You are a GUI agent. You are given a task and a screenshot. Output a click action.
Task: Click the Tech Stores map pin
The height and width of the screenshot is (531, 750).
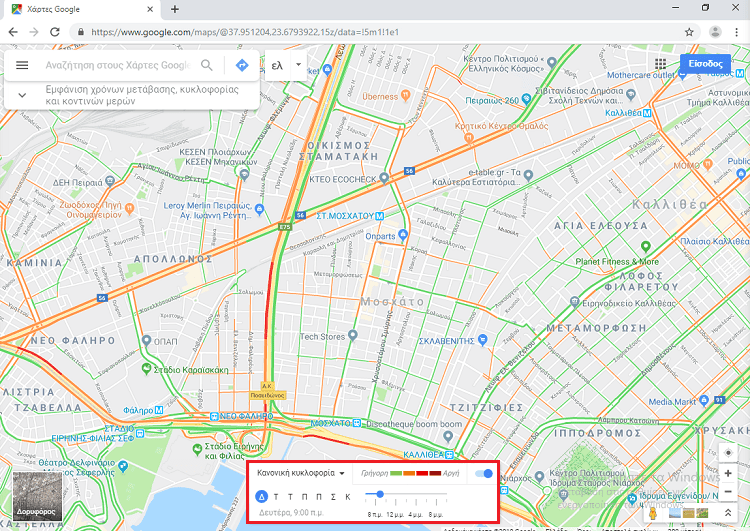(353, 335)
